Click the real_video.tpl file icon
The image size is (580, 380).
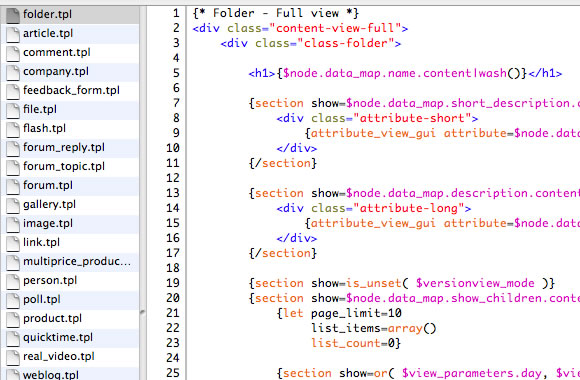pyautogui.click(x=13, y=357)
